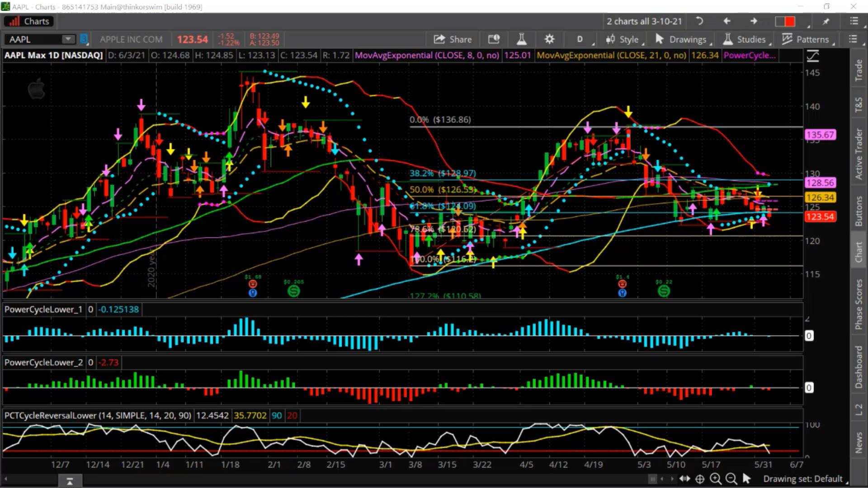Click the 128.56 magenta price bubble
Image resolution: width=868 pixels, height=488 pixels.
[820, 183]
